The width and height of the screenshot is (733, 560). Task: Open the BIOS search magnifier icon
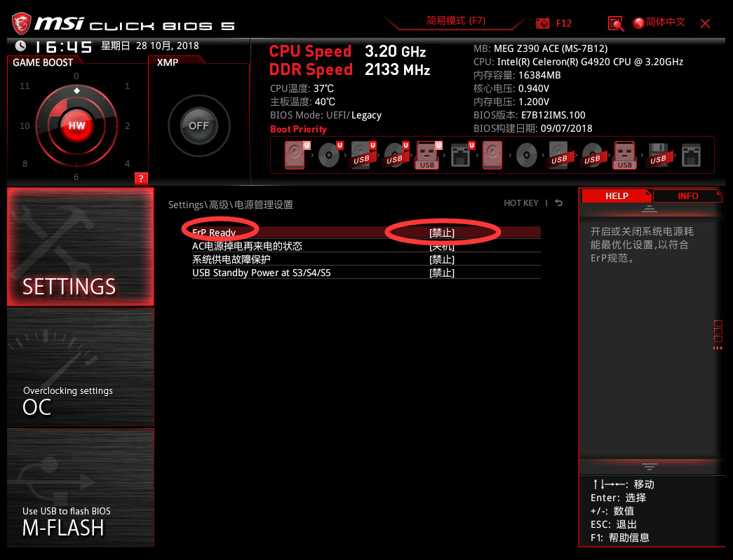616,23
